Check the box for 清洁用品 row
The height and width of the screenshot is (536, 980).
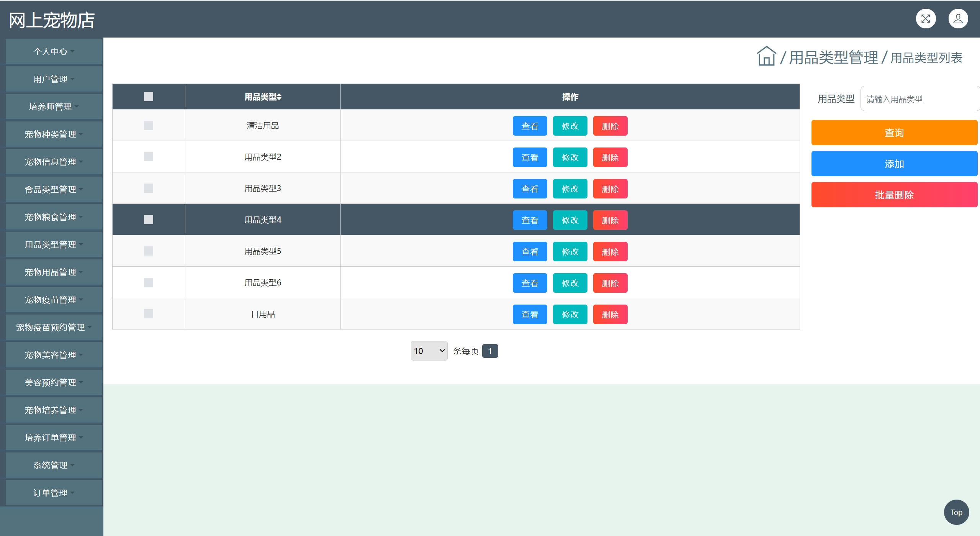click(x=148, y=125)
